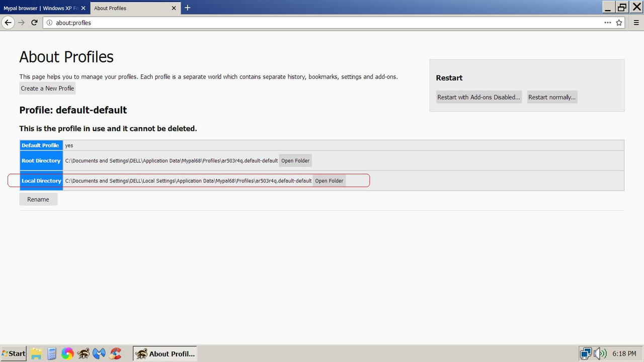Open the calculator icon in quick launch
Screen dimensions: 644x362
[51, 353]
